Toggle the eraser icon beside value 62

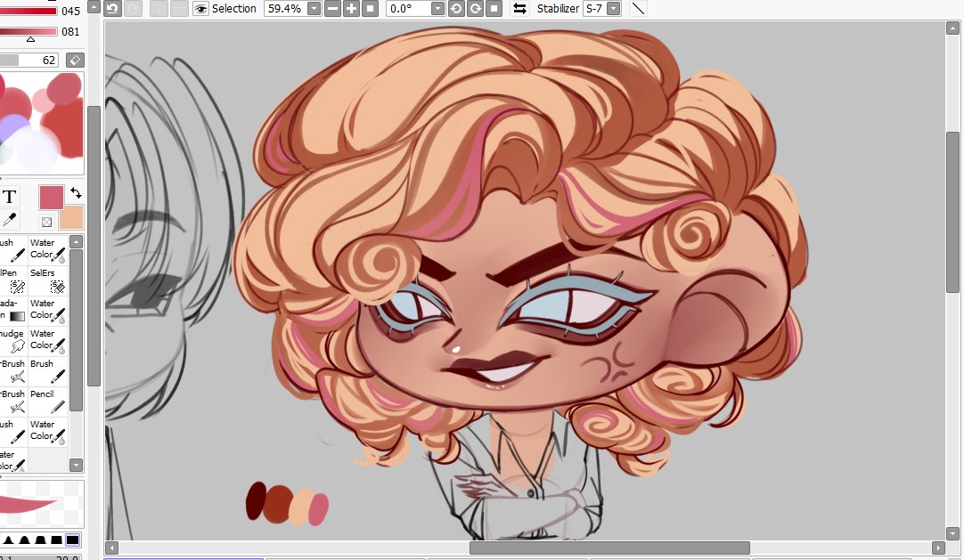coord(75,60)
